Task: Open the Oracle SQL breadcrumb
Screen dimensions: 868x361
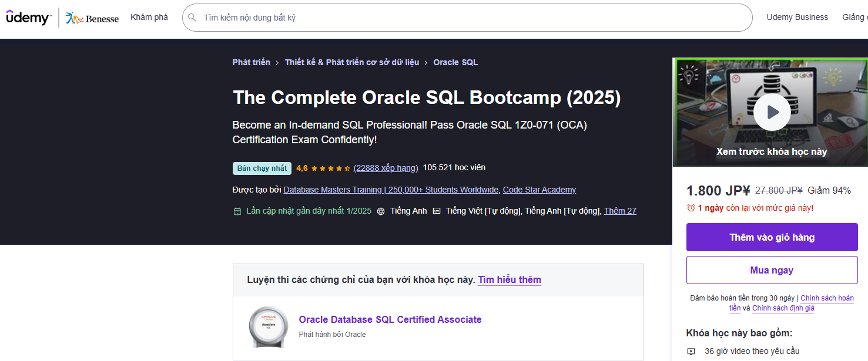Action: [455, 62]
